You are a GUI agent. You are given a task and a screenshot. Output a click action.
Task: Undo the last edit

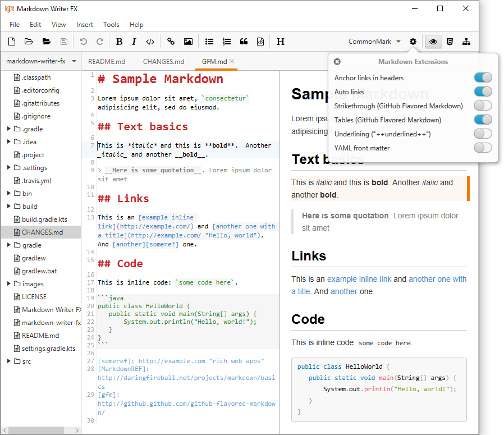click(83, 42)
